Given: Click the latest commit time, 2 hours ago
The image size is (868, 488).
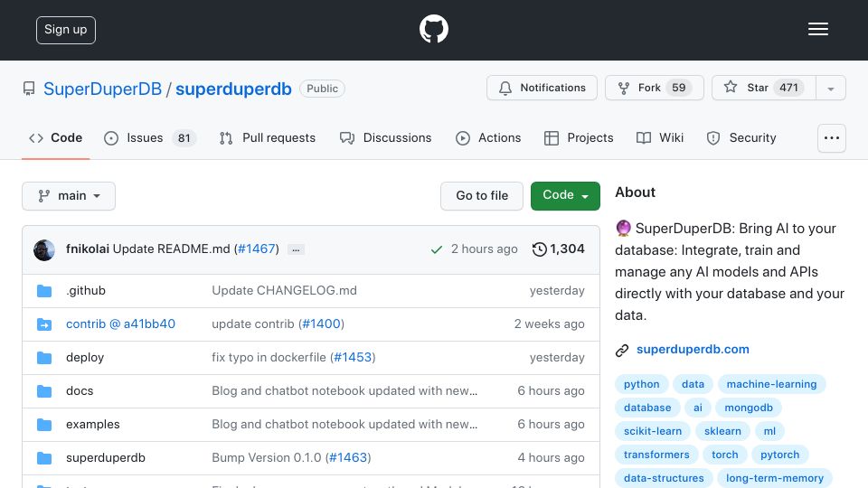Looking at the screenshot, I should point(485,249).
